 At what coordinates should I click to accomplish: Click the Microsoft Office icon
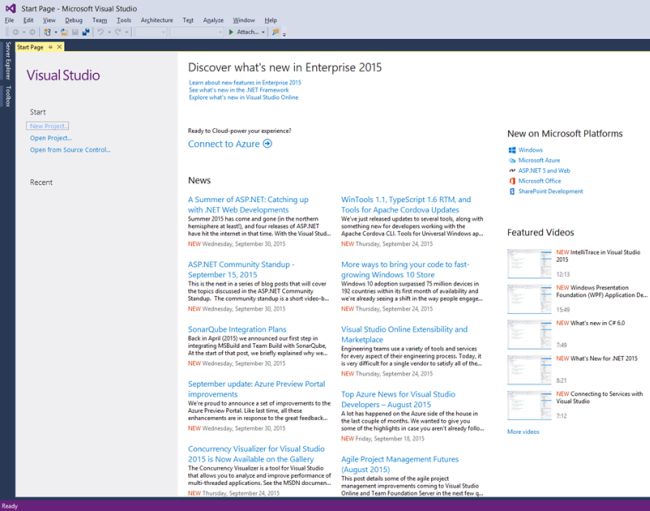[x=512, y=181]
